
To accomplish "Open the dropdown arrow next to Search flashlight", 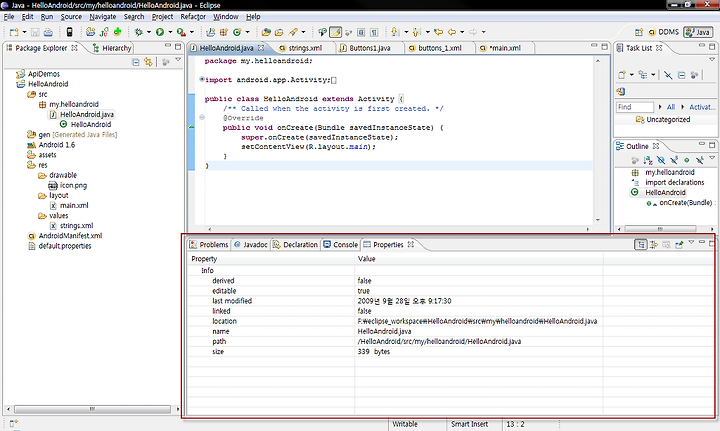I will click(303, 32).
